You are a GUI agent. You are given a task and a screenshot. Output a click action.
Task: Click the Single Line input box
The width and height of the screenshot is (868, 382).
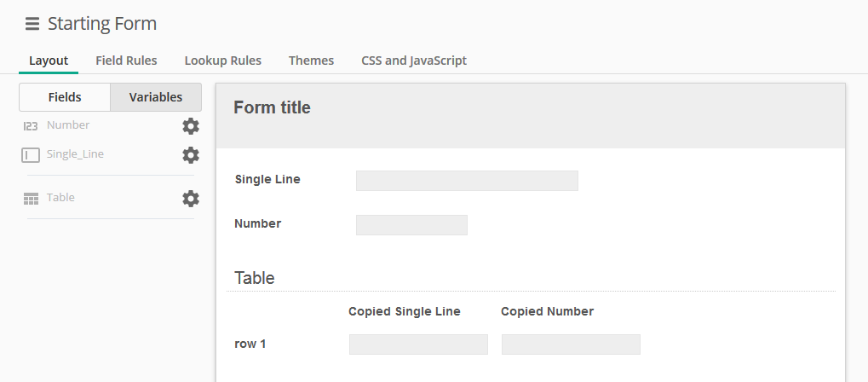coord(467,181)
